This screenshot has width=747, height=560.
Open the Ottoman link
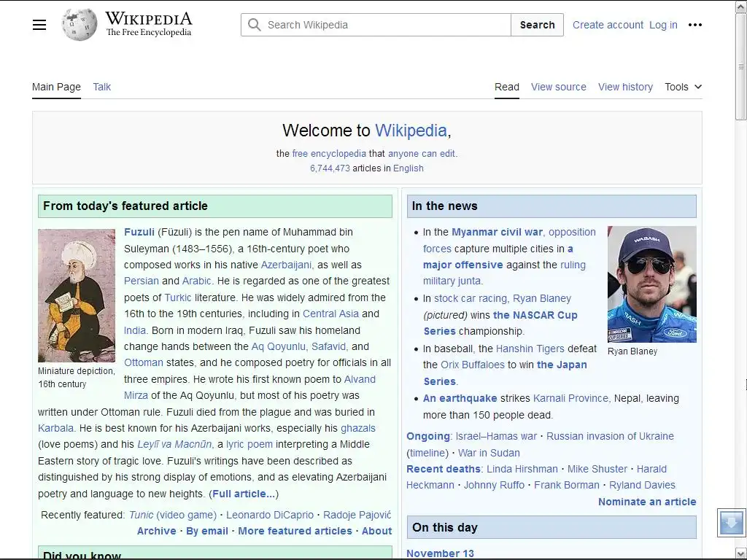tap(144, 363)
